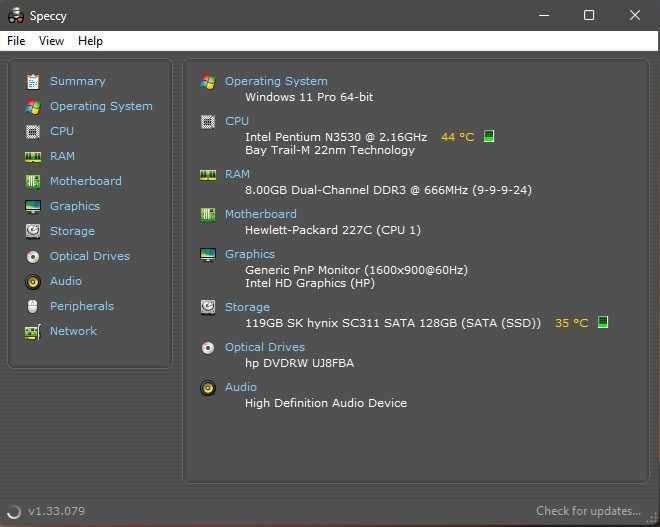Click green storage temperature indicator icon

(603, 322)
